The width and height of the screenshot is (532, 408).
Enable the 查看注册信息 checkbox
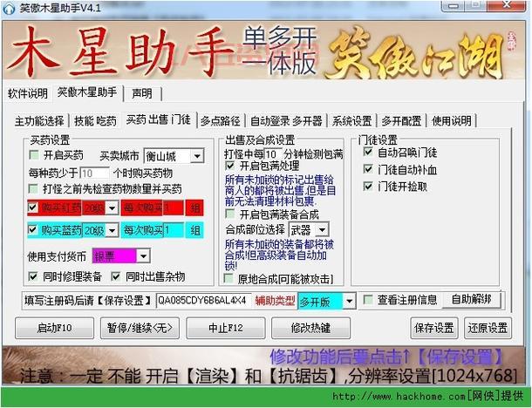pos(368,300)
